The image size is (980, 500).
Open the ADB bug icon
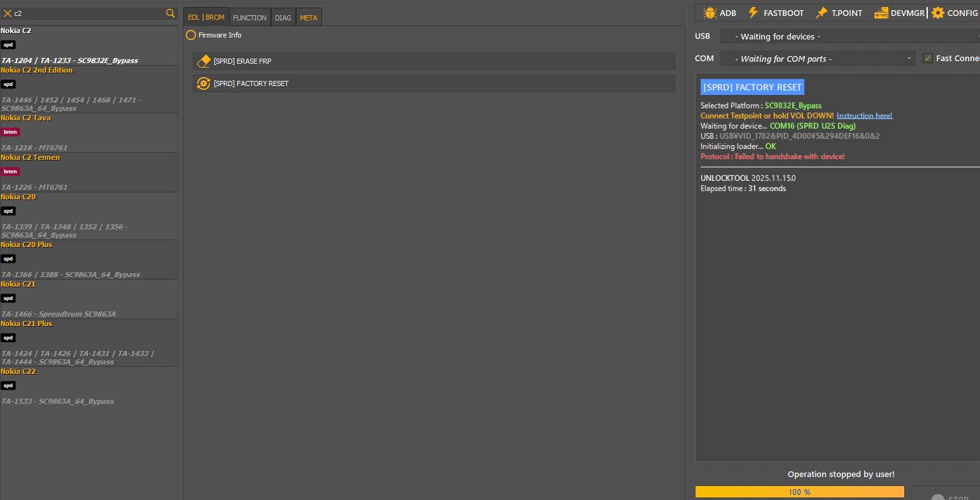click(710, 13)
